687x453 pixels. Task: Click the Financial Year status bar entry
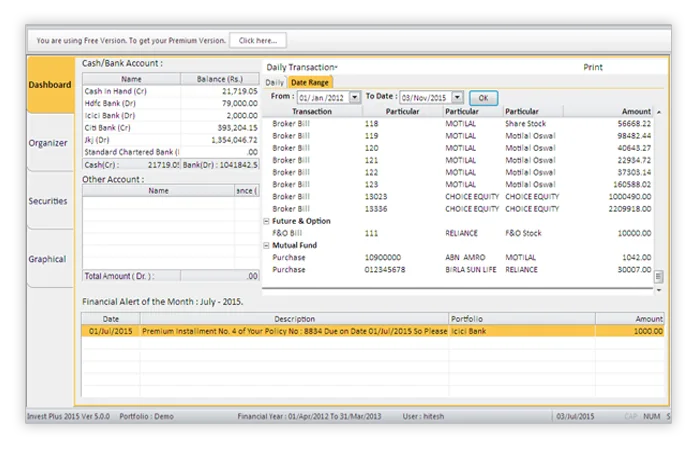coord(309,416)
